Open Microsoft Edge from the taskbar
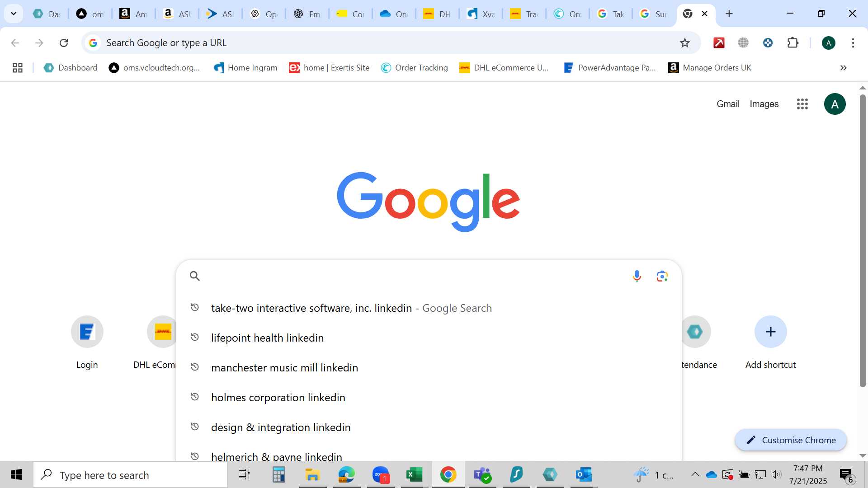The width and height of the screenshot is (868, 488). point(347,475)
